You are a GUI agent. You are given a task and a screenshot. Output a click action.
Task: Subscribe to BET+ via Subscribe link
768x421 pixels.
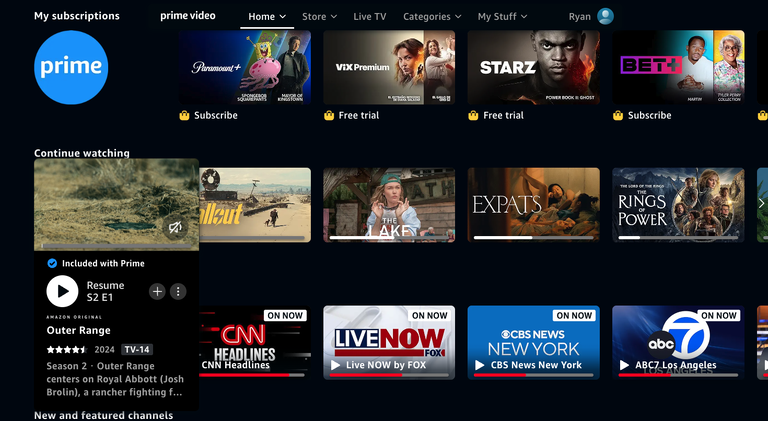(649, 116)
